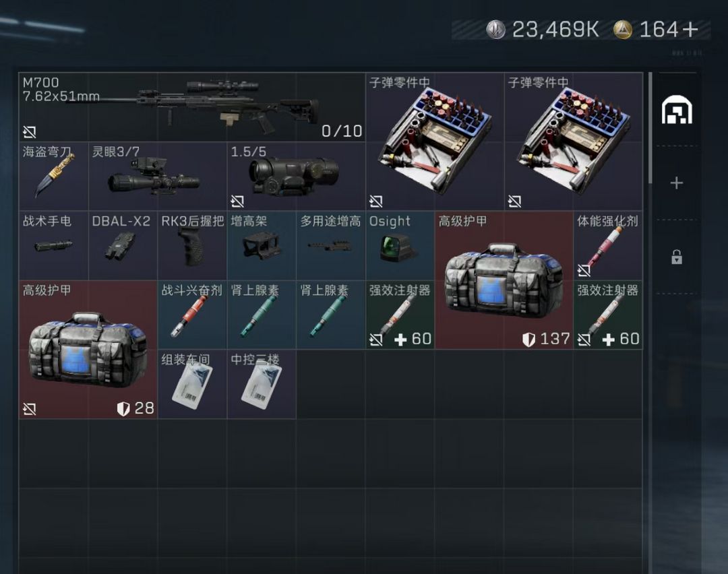This screenshot has height=574, width=728.
Task: Switch to the first stash container tab
Action: click(677, 110)
